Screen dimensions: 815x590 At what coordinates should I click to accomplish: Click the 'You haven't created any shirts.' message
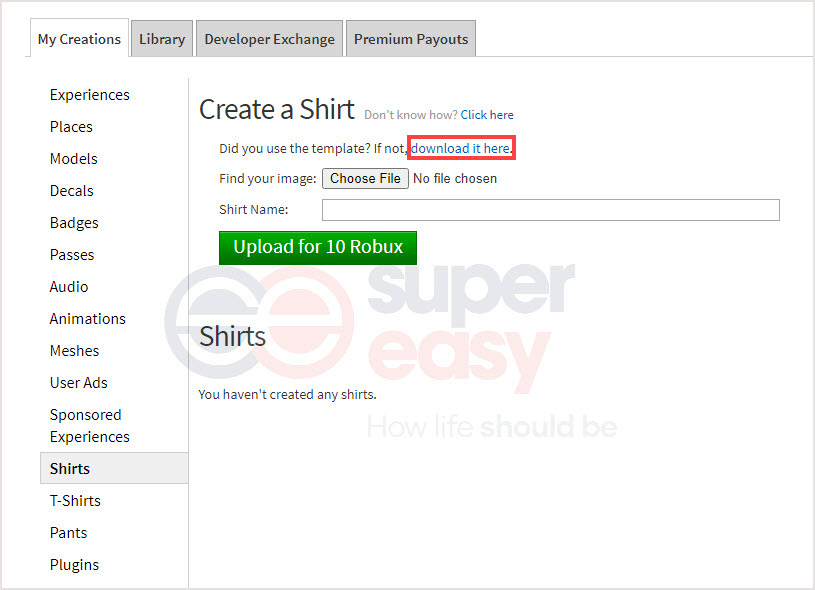pyautogui.click(x=287, y=395)
